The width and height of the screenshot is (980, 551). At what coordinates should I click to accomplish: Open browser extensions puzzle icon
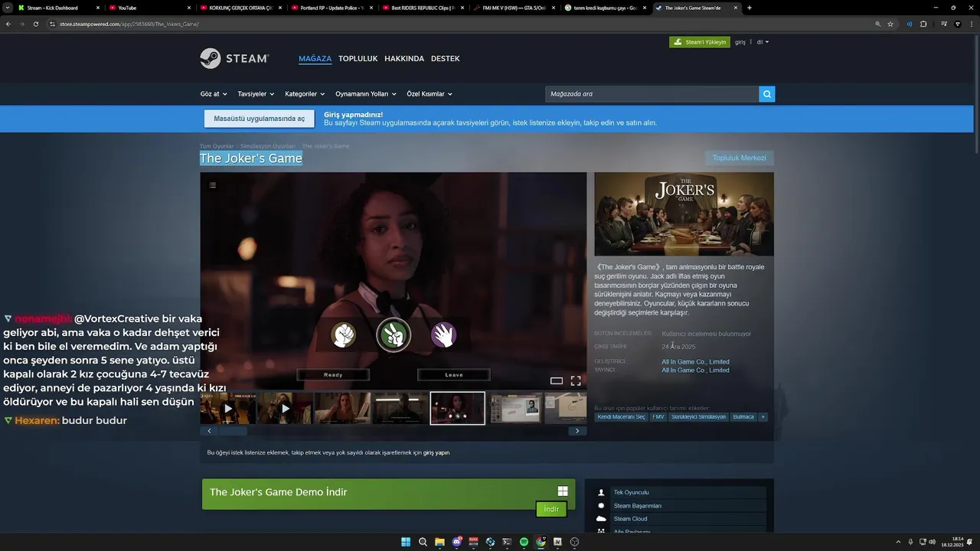(923, 24)
